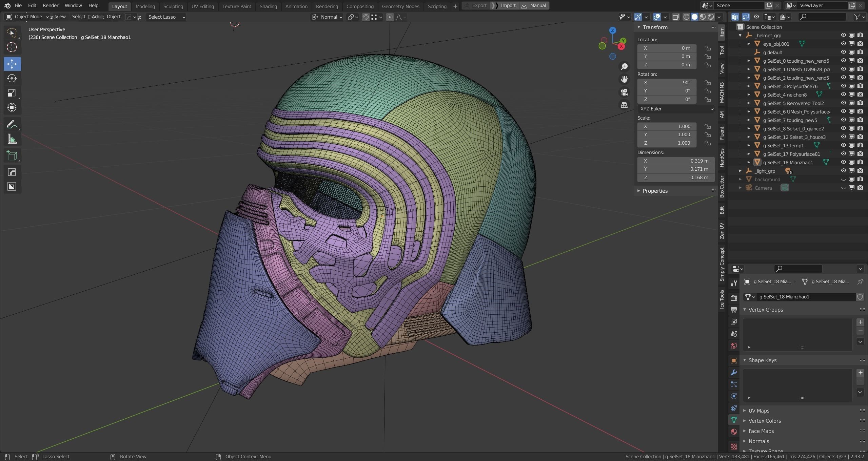Select the Measure tool
This screenshot has height=461, width=868.
coord(12,139)
